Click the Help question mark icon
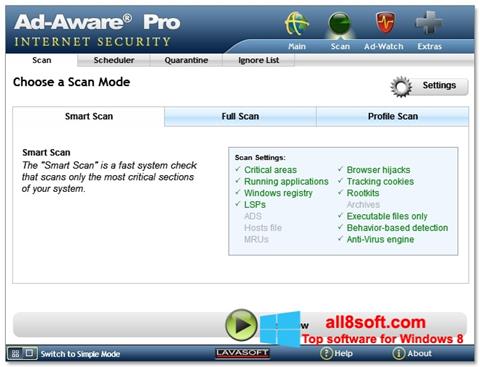The width and height of the screenshot is (480, 367). [x=326, y=353]
